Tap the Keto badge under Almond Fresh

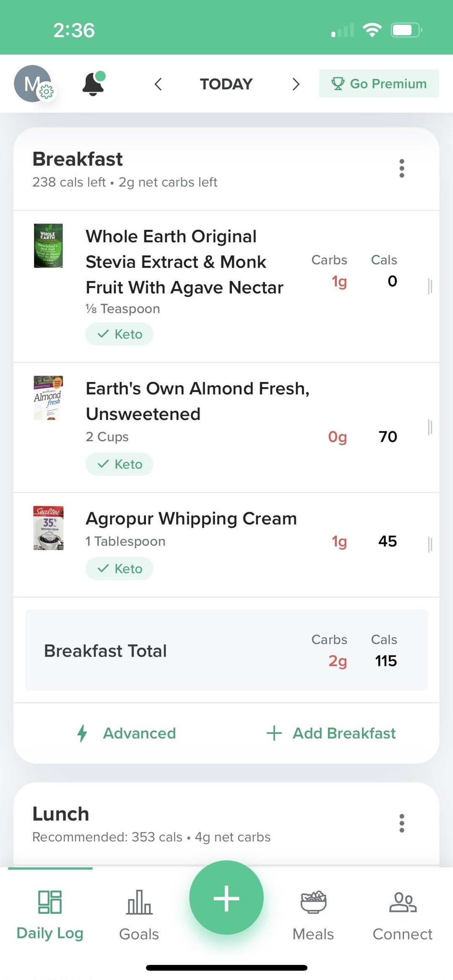click(x=120, y=464)
